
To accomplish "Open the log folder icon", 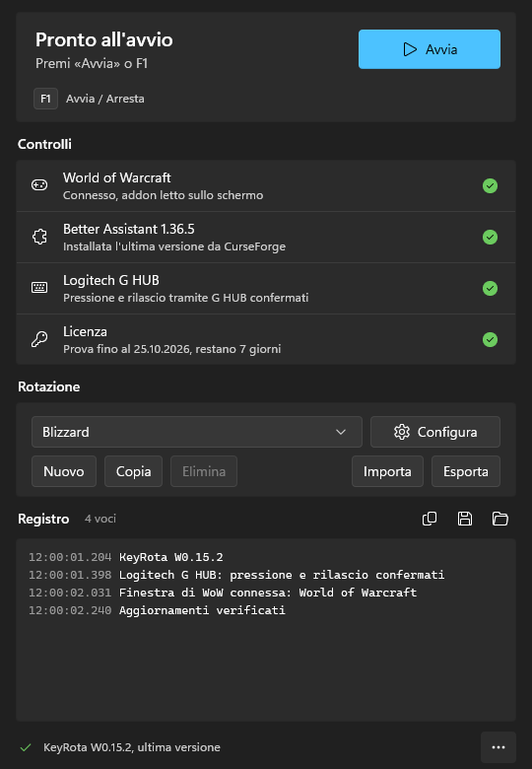I will pos(500,519).
